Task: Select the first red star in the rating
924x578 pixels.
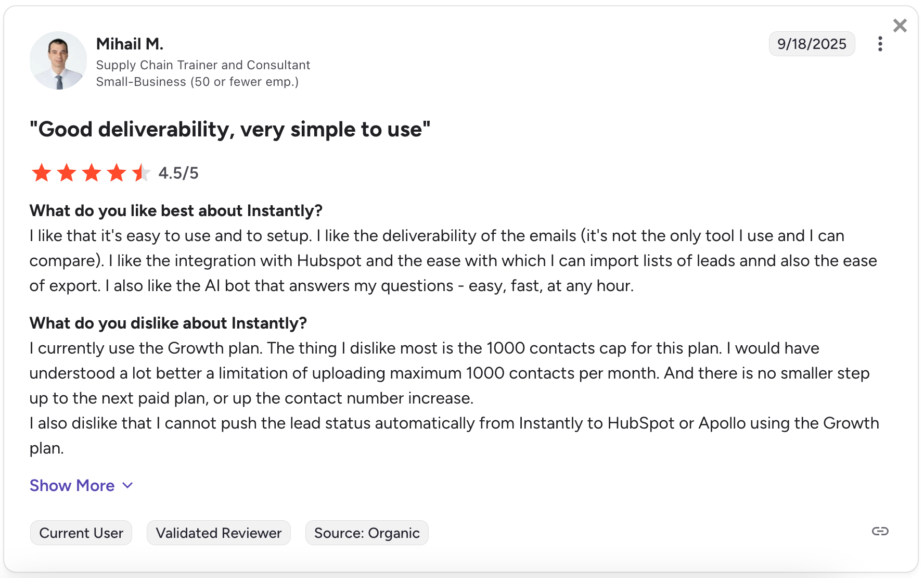Action: 41,172
